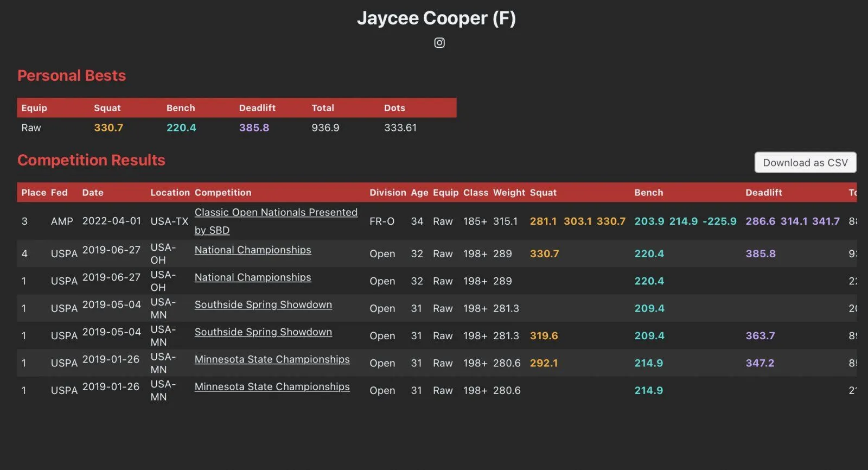Screen dimensions: 868x470
Task: Click the Class column header
Action: 475,193
